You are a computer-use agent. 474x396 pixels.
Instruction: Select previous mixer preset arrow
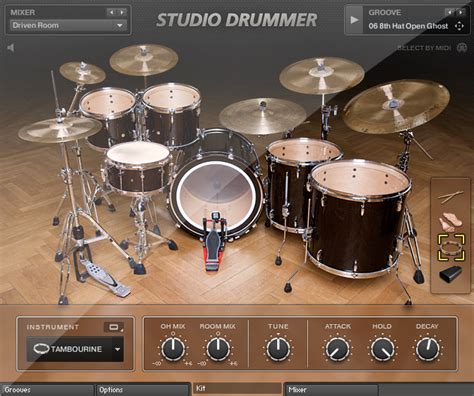pyautogui.click(x=111, y=12)
